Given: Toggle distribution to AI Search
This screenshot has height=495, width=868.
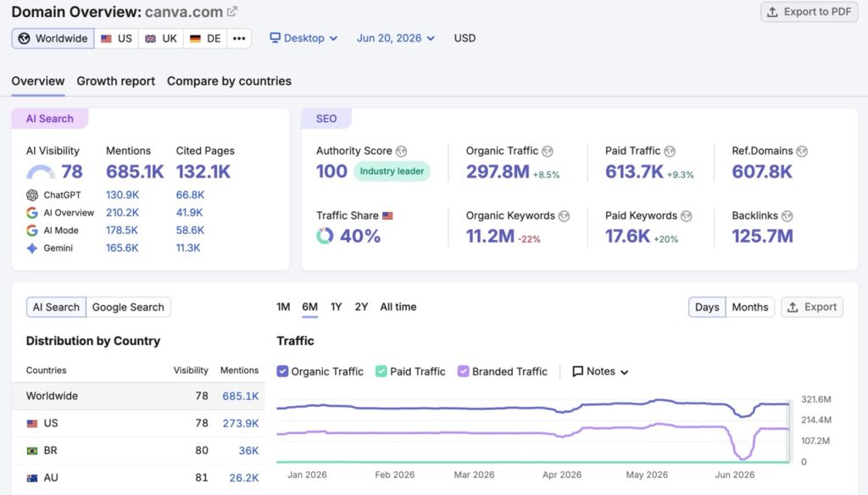Looking at the screenshot, I should (56, 308).
